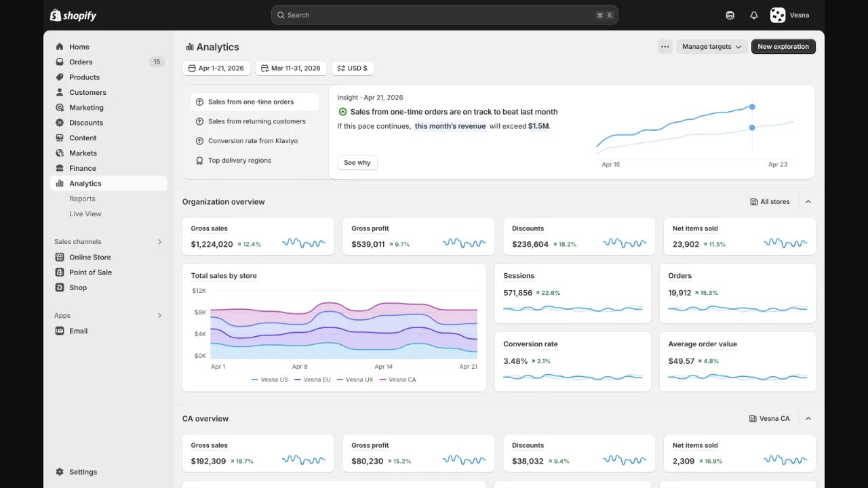This screenshot has width=868, height=488.
Task: Collapse the CA overview section
Action: 808,419
